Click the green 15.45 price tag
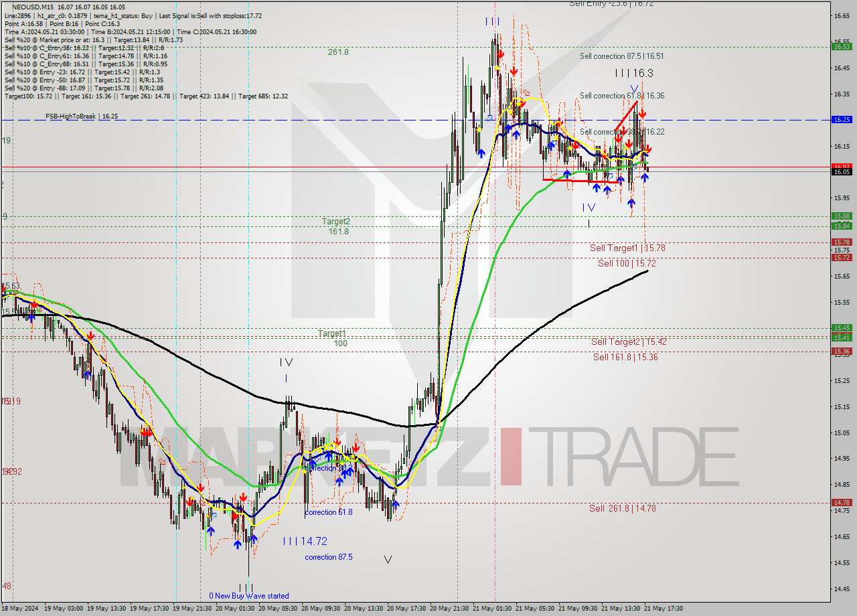Image resolution: width=857 pixels, height=616 pixels. 841,328
